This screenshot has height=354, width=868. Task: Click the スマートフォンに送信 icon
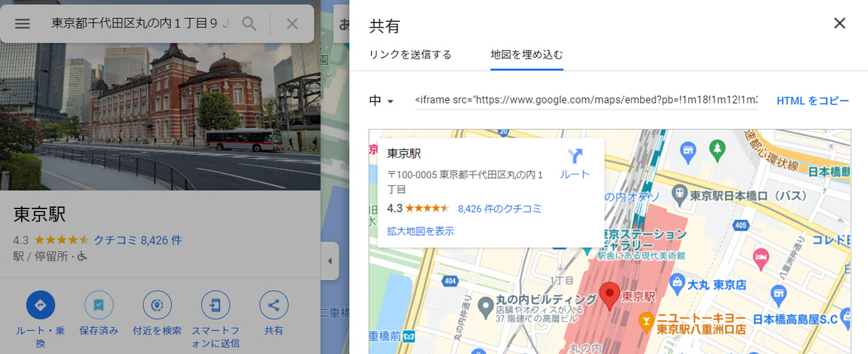(x=215, y=305)
